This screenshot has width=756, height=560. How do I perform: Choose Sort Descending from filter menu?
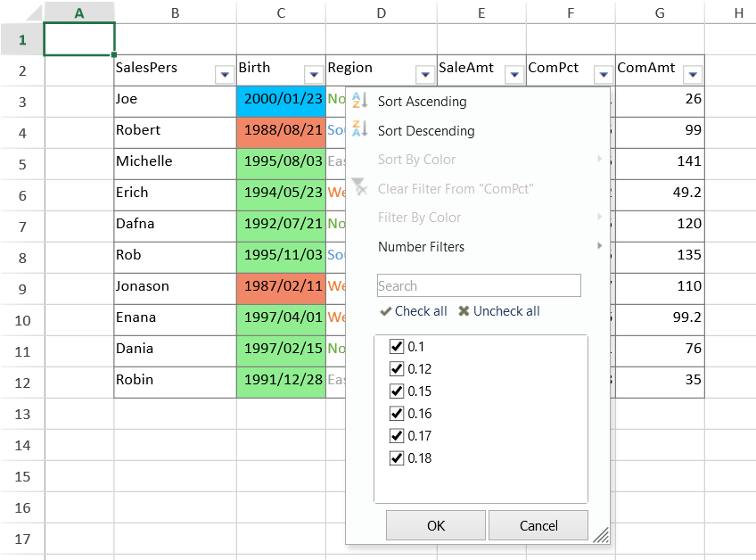(x=426, y=131)
